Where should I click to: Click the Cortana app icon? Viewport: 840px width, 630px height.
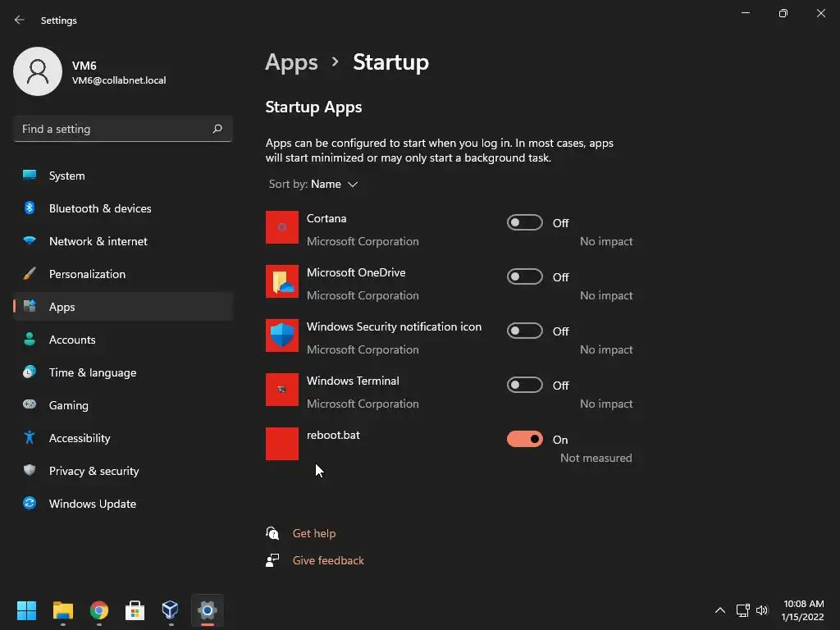282,227
